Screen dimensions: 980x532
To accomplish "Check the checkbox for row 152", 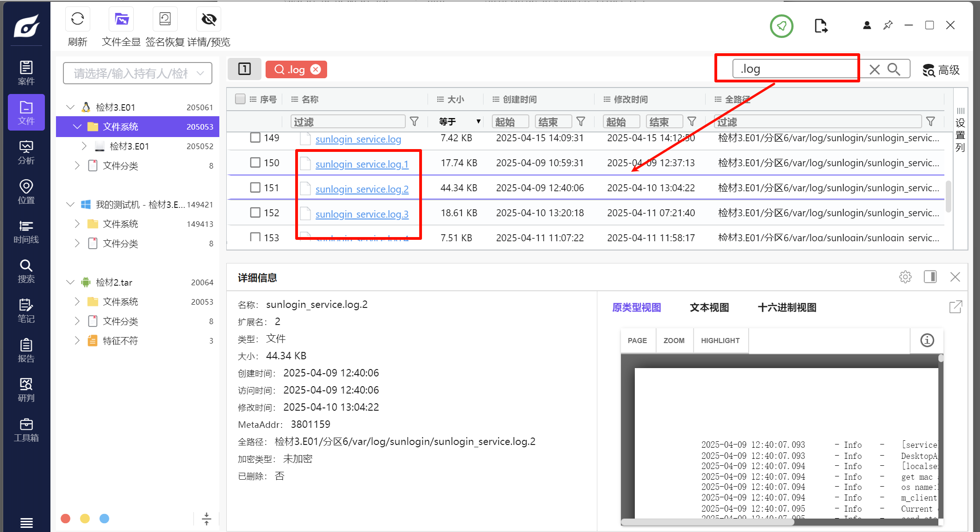I will (255, 213).
